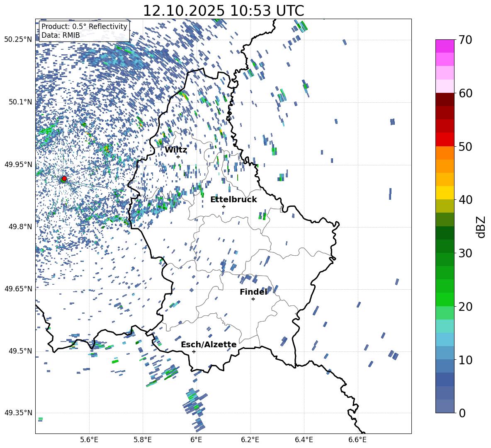
Task: Click the grayish-blue bottom colorbar segment at 0
Action: pos(445,406)
